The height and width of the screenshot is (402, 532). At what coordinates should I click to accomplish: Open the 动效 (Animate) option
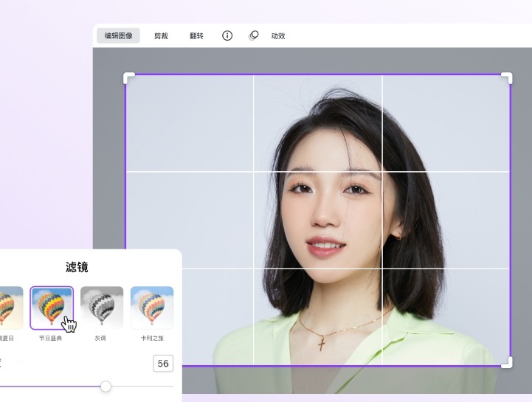coord(278,35)
